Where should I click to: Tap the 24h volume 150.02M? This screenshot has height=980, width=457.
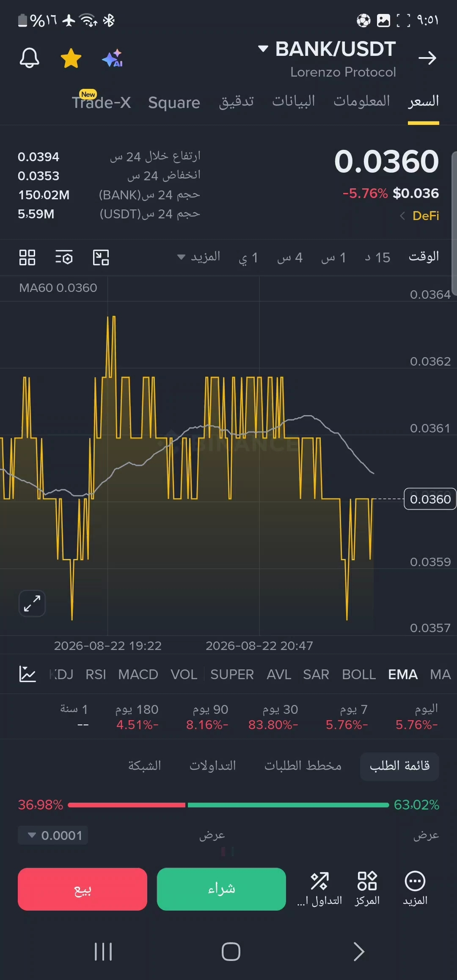point(44,195)
